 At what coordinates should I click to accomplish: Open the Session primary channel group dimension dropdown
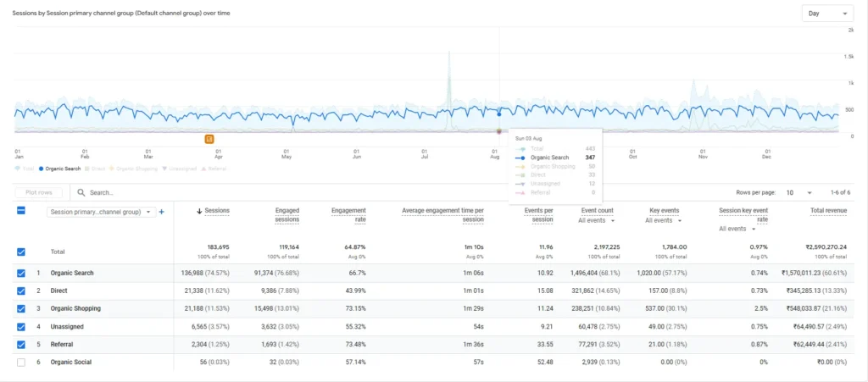pyautogui.click(x=101, y=212)
